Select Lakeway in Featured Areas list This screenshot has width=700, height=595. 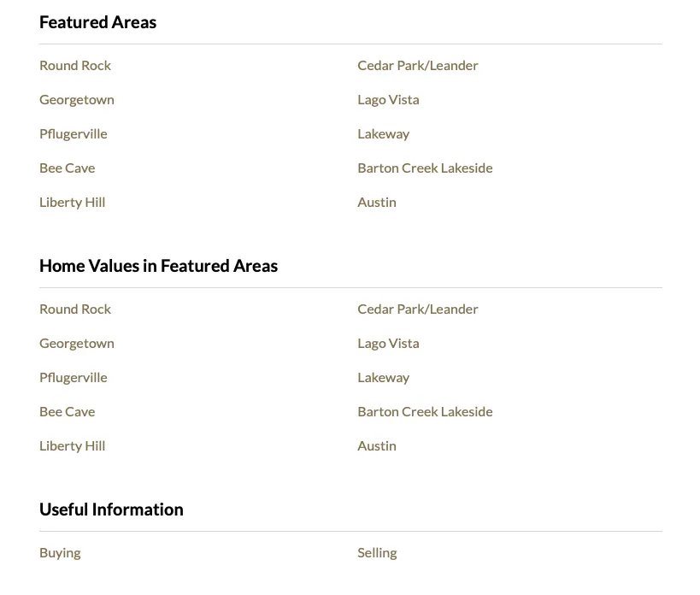[x=384, y=134]
